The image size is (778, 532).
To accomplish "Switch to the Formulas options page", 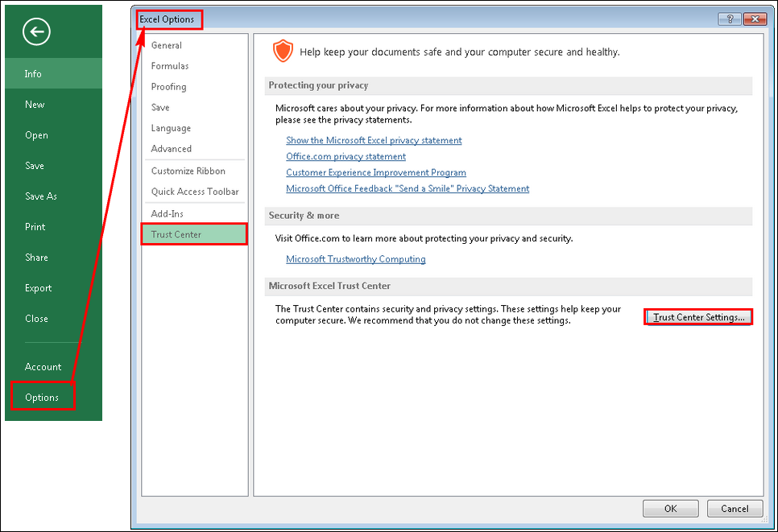I will (169, 65).
